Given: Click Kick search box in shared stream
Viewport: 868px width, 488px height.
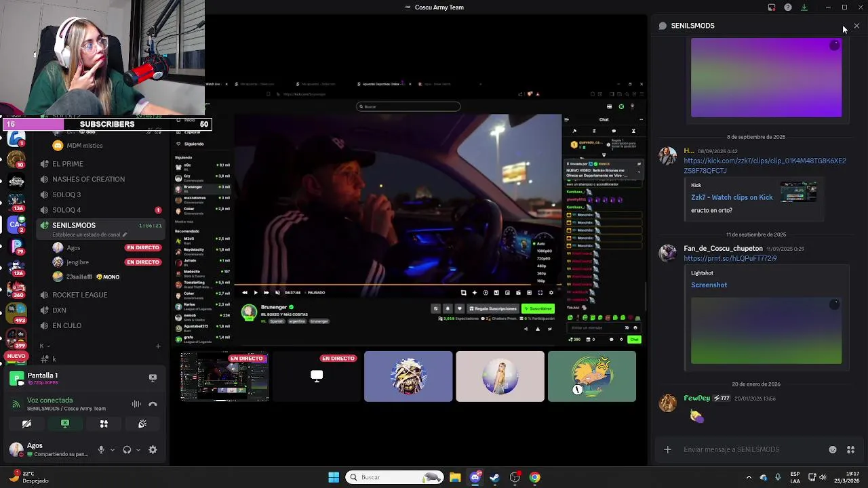Looking at the screenshot, I should coord(409,106).
